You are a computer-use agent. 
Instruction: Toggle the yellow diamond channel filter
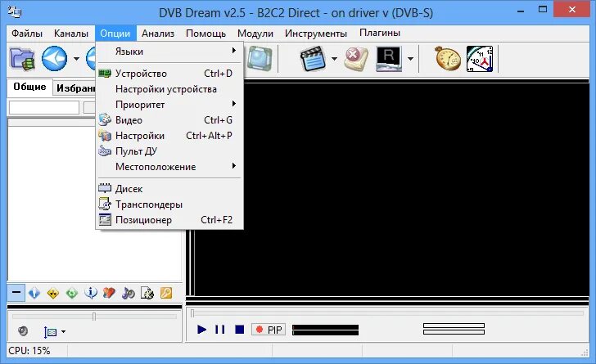pos(53,293)
